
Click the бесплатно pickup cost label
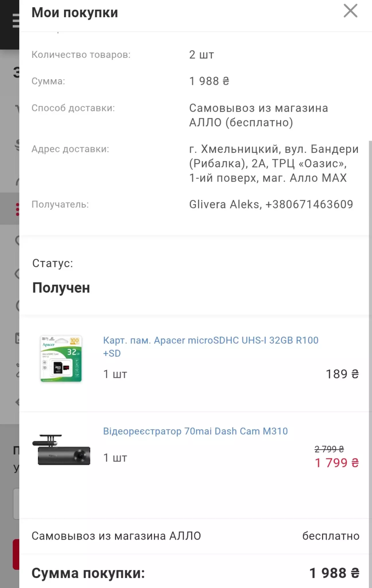pos(331,536)
